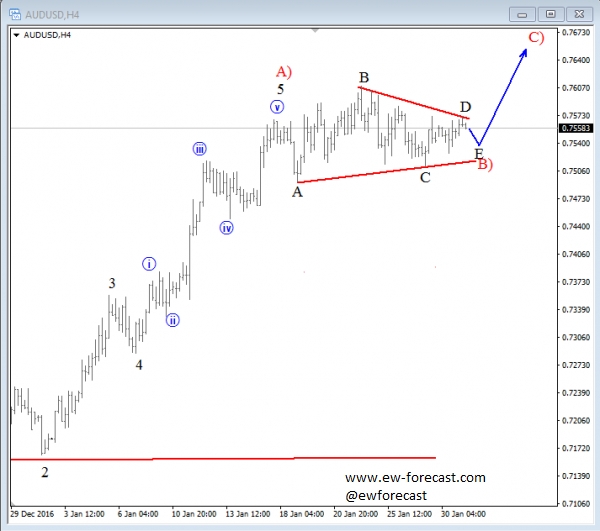Select triangle point E label
The image size is (600, 531).
coord(479,154)
